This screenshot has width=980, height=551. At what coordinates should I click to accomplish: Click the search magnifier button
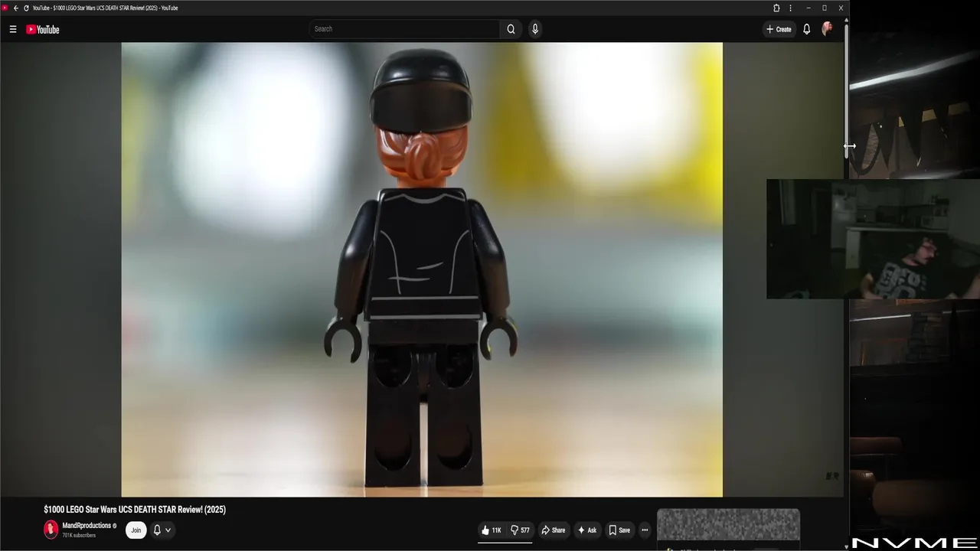(511, 29)
